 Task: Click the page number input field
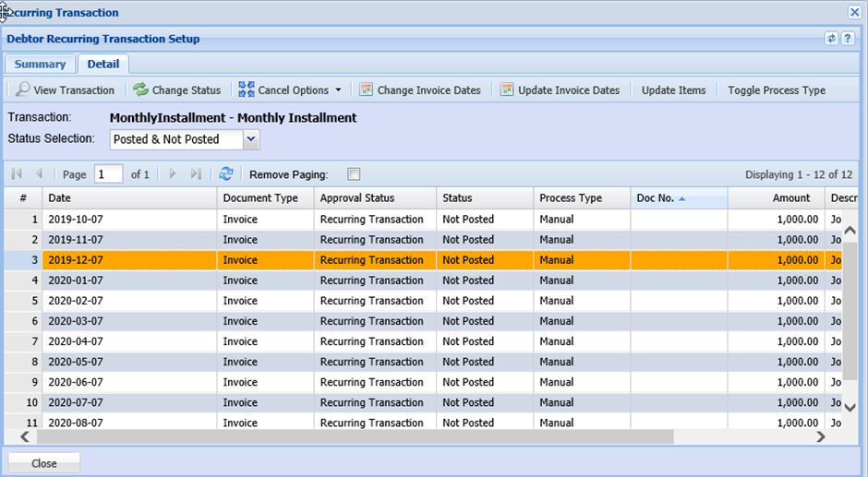(108, 174)
